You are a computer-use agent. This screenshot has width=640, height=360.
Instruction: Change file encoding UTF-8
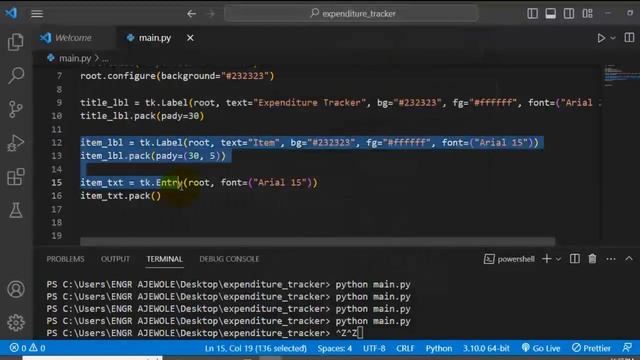pos(374,348)
